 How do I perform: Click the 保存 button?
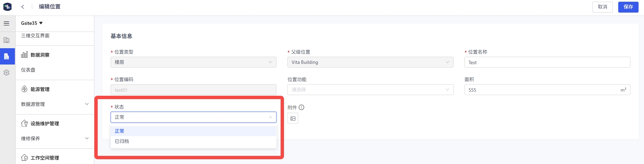(x=628, y=7)
